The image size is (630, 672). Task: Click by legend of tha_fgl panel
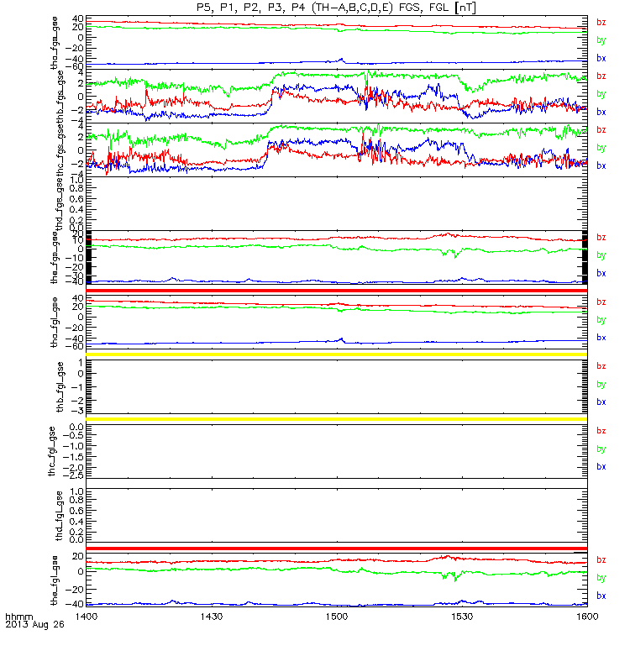point(601,320)
